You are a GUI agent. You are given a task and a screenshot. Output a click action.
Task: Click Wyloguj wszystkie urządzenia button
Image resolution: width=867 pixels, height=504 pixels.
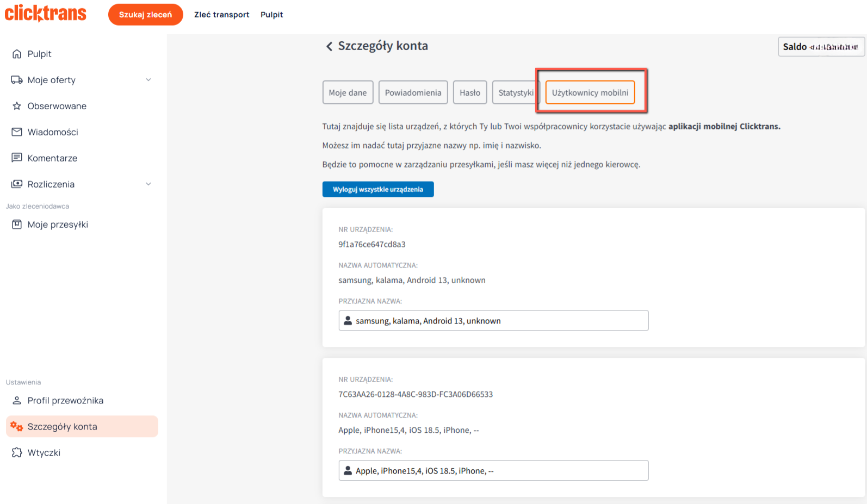[x=378, y=189]
